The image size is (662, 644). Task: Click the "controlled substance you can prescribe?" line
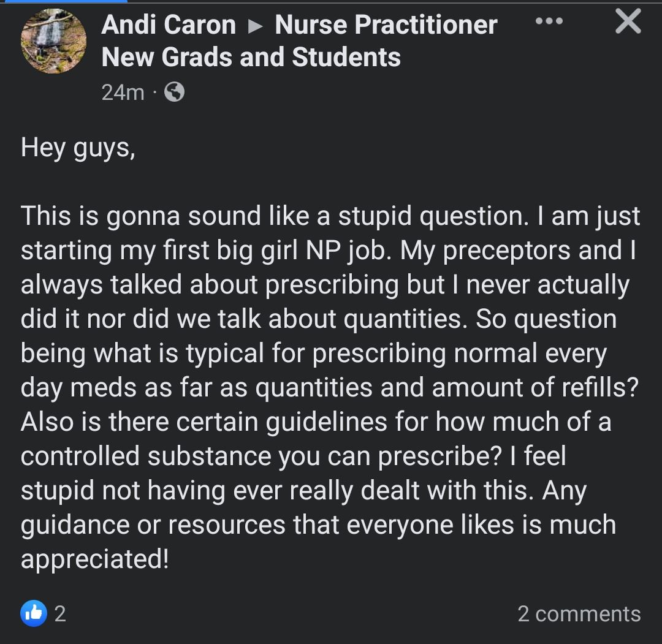point(261,456)
